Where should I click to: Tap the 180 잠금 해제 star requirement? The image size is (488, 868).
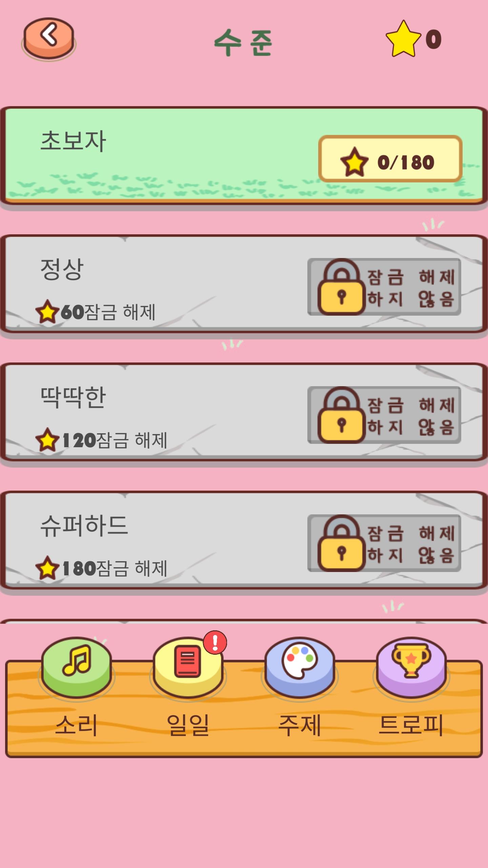pyautogui.click(x=101, y=568)
